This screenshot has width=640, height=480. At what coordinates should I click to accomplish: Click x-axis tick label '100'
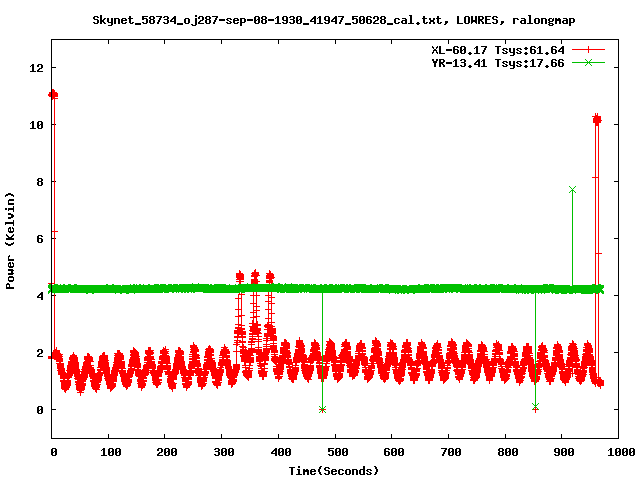click(111, 452)
